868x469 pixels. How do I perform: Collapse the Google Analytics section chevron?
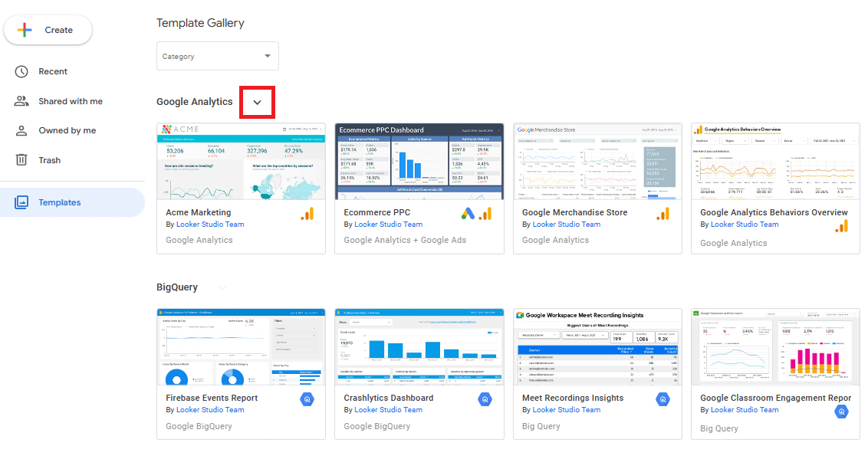point(258,103)
